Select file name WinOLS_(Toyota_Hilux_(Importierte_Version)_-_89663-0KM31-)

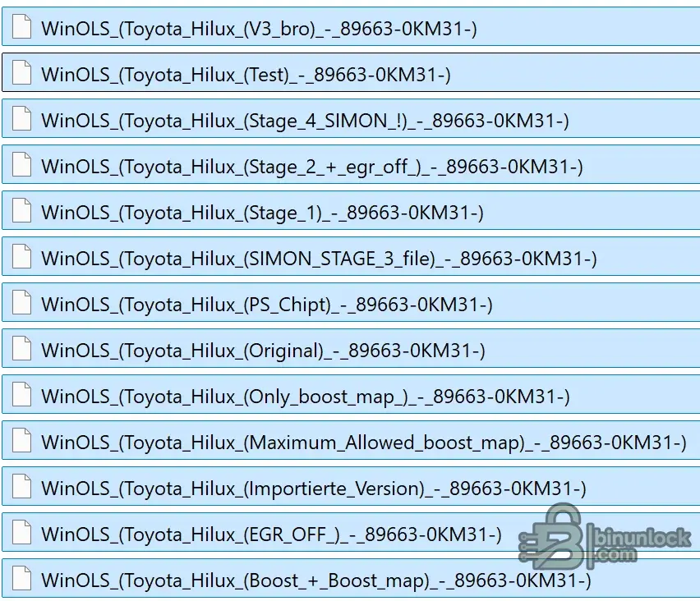(314, 489)
